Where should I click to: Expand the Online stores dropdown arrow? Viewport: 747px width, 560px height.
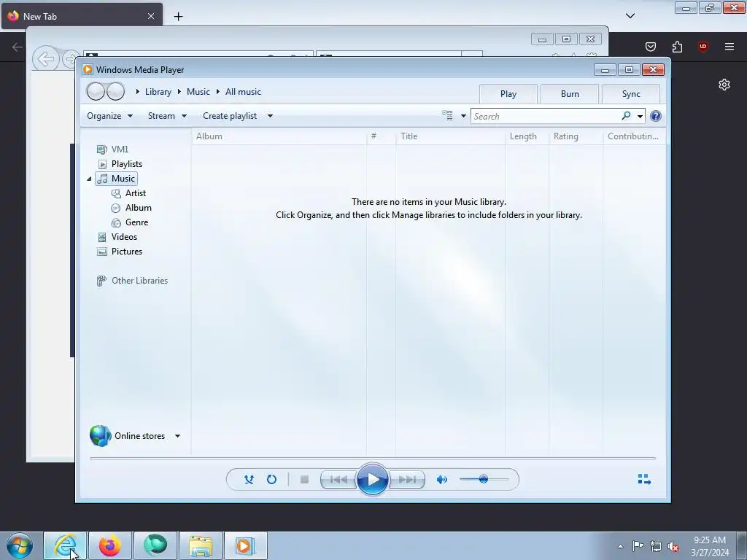tap(177, 436)
